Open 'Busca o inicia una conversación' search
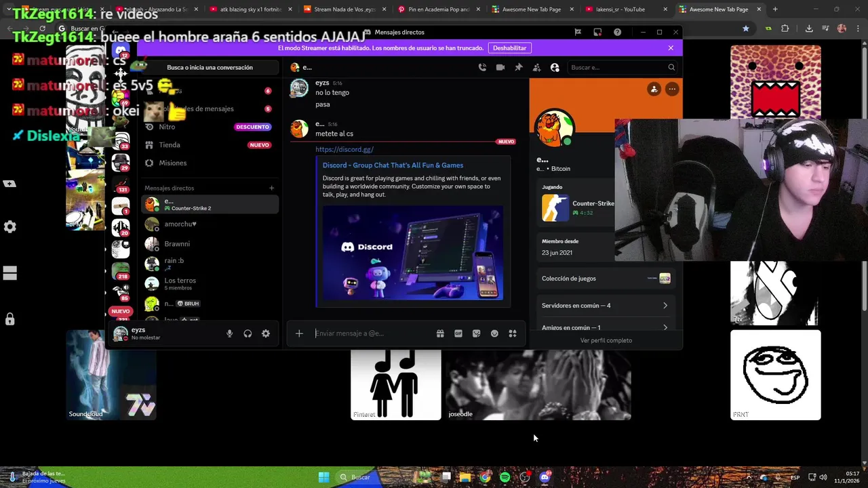The width and height of the screenshot is (868, 488). tap(210, 67)
